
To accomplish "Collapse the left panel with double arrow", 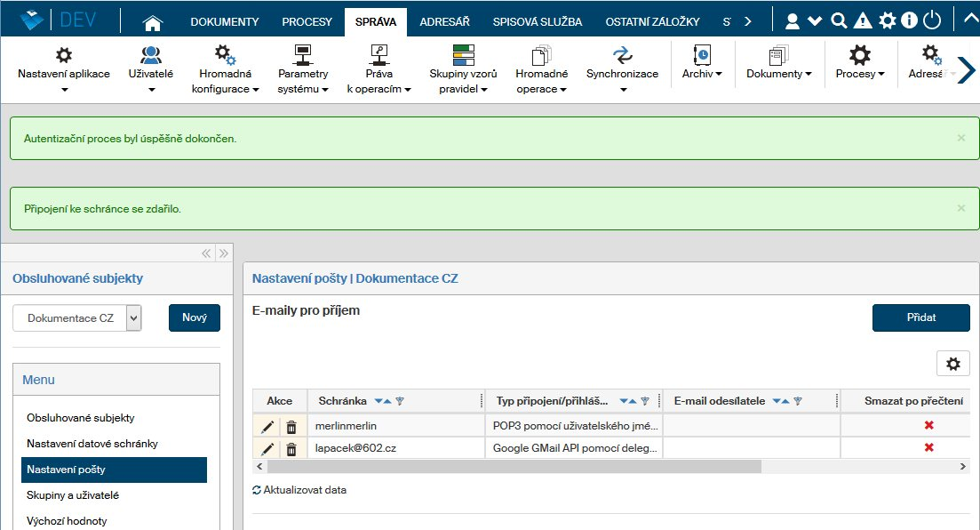I will (x=206, y=253).
